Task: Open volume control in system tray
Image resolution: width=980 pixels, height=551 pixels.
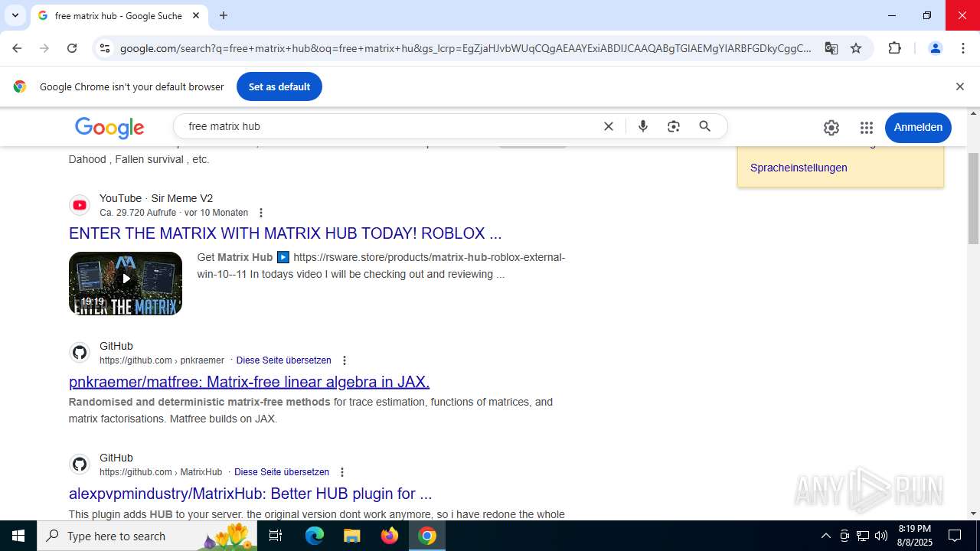Action: (881, 536)
